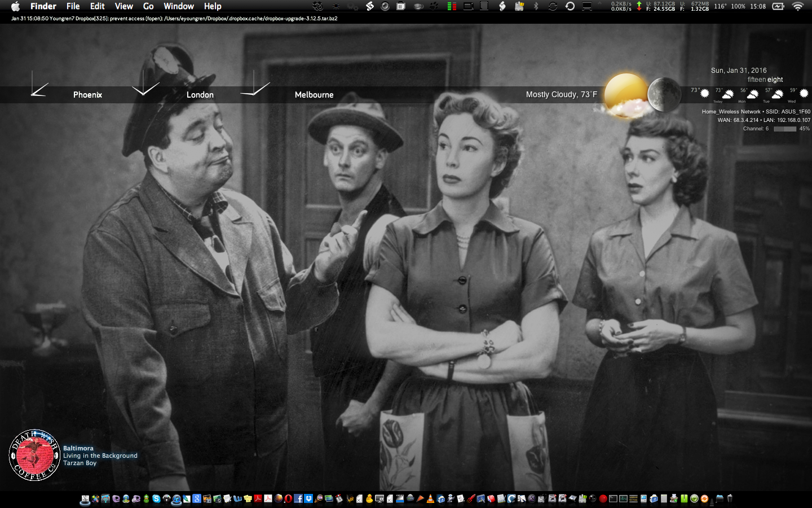This screenshot has height=508, width=812.
Task: Click the Bluetooth menu bar icon
Action: pos(536,6)
